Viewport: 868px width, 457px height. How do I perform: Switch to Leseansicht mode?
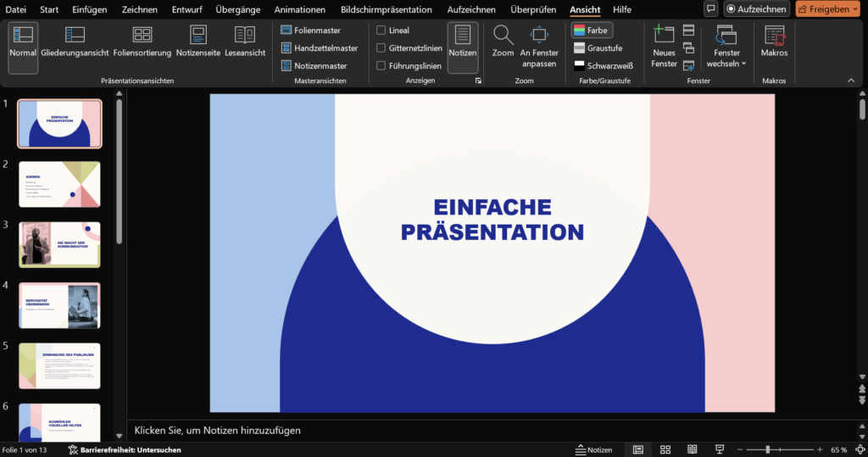(x=245, y=42)
